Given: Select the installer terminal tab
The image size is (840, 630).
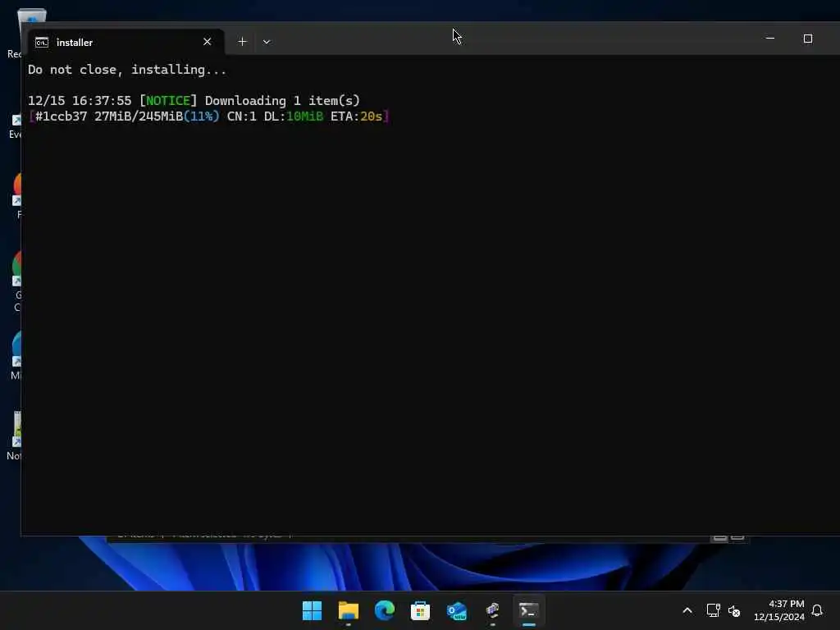Looking at the screenshot, I should pos(125,42).
